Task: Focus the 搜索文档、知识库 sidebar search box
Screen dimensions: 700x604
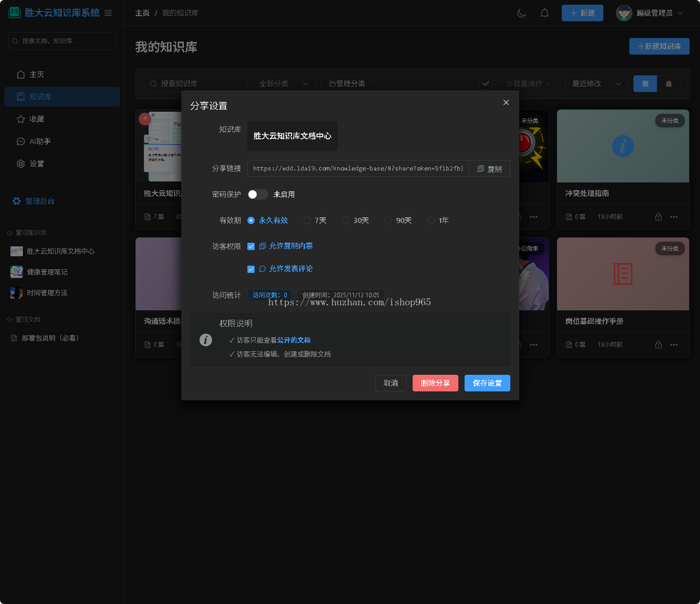Action: point(62,41)
